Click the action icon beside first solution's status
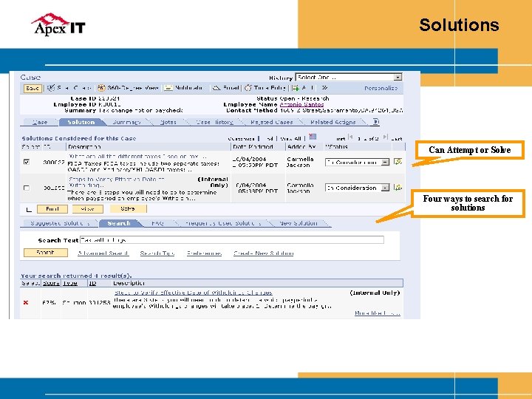The image size is (532, 399). click(398, 162)
